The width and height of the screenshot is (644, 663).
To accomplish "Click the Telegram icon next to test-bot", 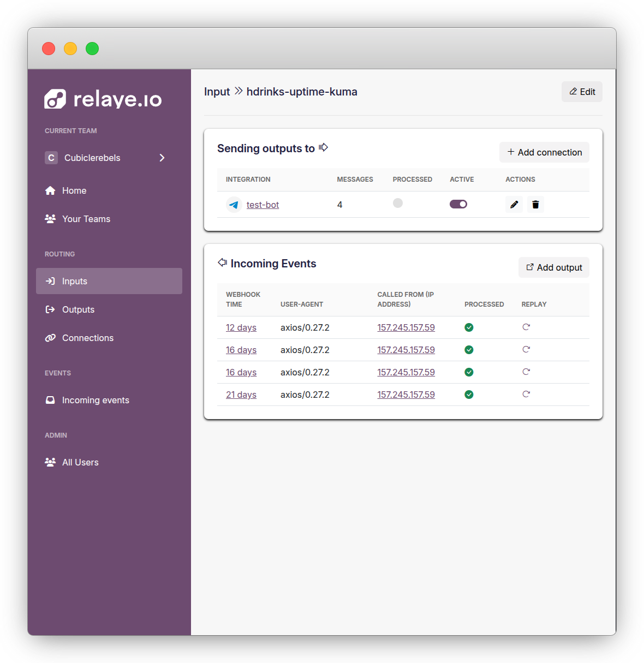I will (234, 205).
